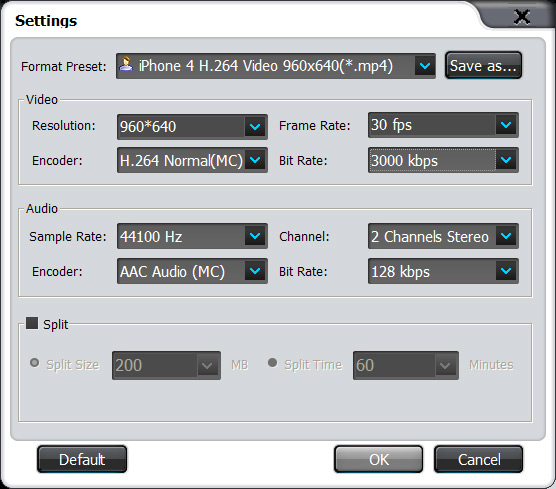Click the user preset icon in Format Preset
556x489 pixels.
click(x=126, y=65)
